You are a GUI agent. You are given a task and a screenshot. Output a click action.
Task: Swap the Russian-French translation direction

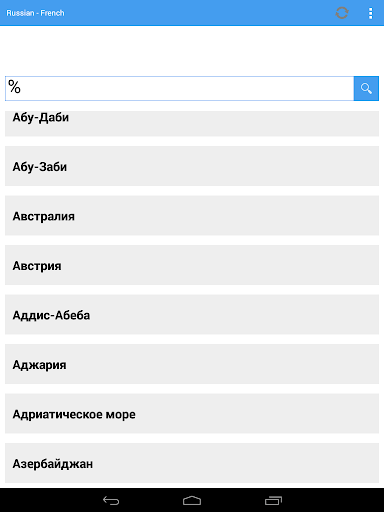[342, 13]
